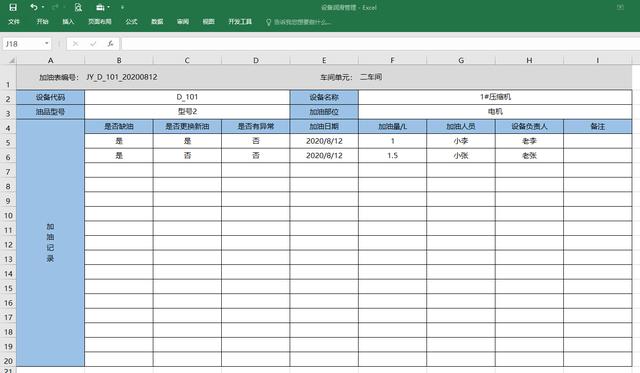Viewport: 640px width, 373px height.
Task: Click the 设备代码 label cell
Action: [x=50, y=98]
